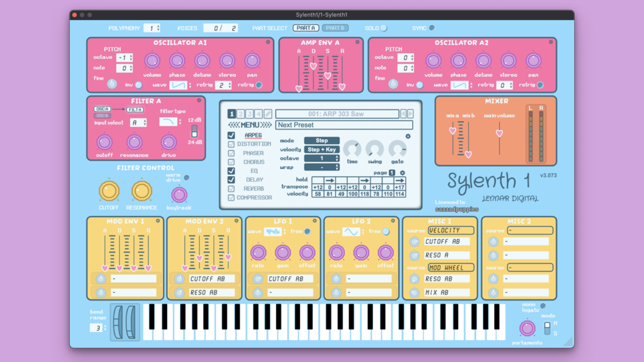This screenshot has width=644, height=362.
Task: Open Filter A input select dropdown
Action: click(x=138, y=122)
